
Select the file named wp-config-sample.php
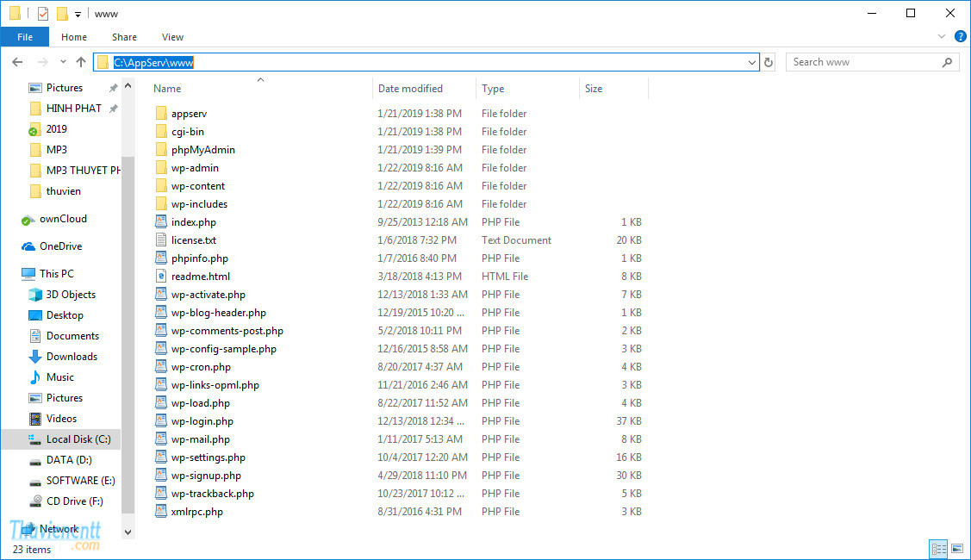[x=224, y=349]
